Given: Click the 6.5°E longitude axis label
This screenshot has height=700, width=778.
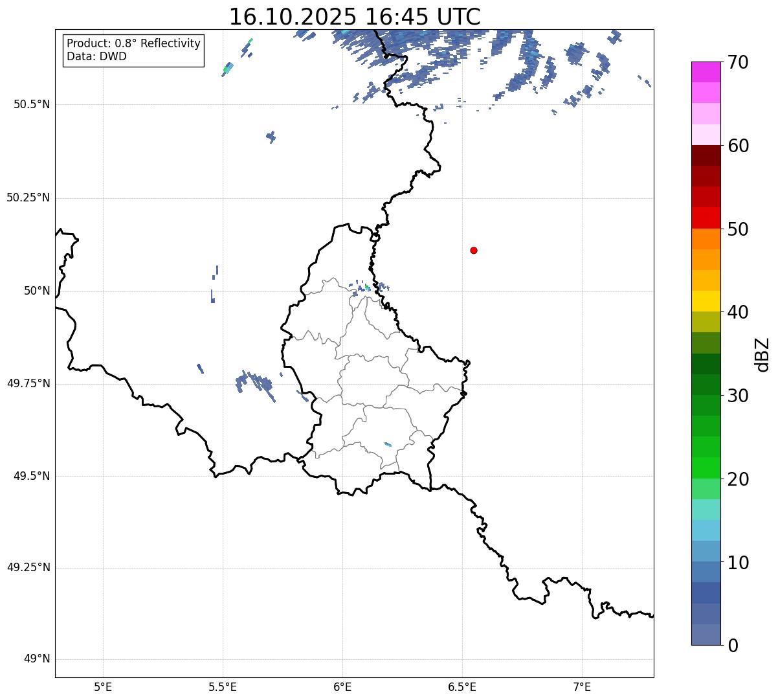Looking at the screenshot, I should [462, 686].
